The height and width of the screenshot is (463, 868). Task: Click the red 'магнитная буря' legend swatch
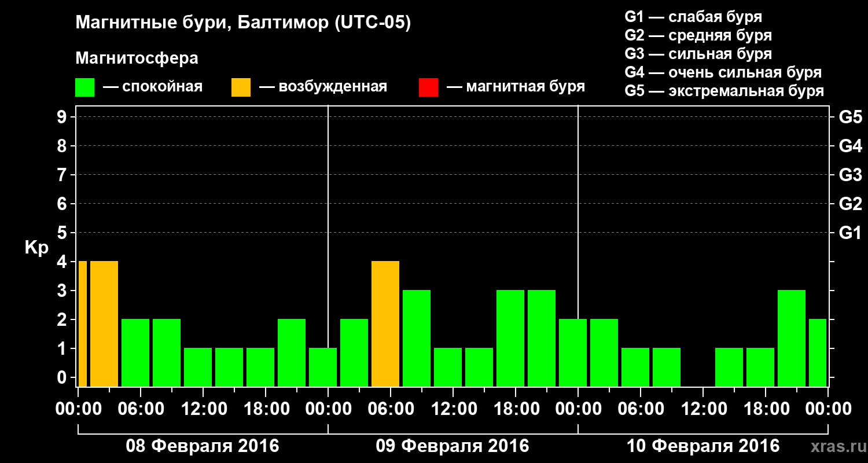coord(428,87)
